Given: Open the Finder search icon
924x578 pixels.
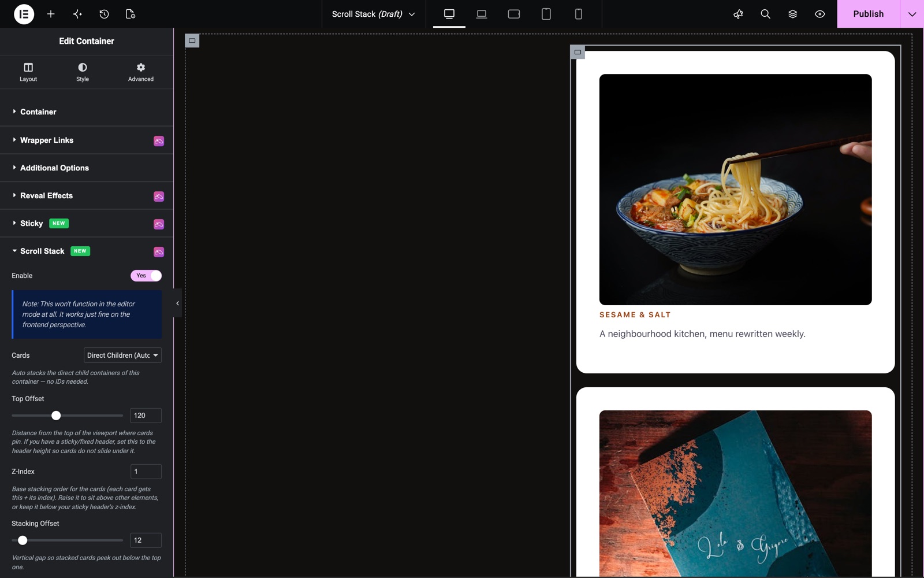Looking at the screenshot, I should pyautogui.click(x=765, y=14).
